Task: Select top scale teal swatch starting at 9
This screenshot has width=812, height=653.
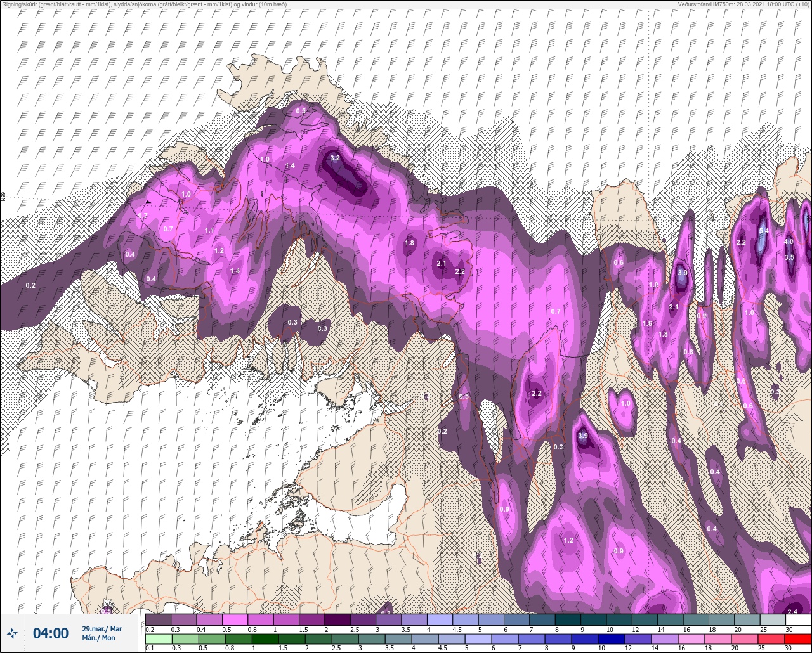Action: coord(593,619)
